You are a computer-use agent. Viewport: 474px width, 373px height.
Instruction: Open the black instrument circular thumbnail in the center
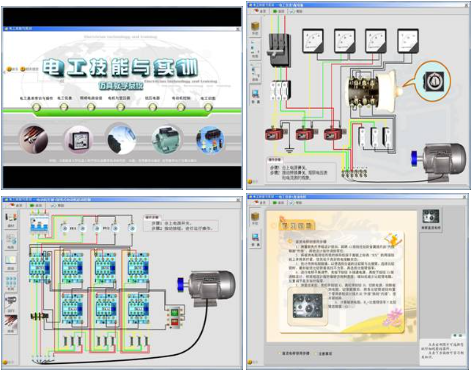pos(122,139)
